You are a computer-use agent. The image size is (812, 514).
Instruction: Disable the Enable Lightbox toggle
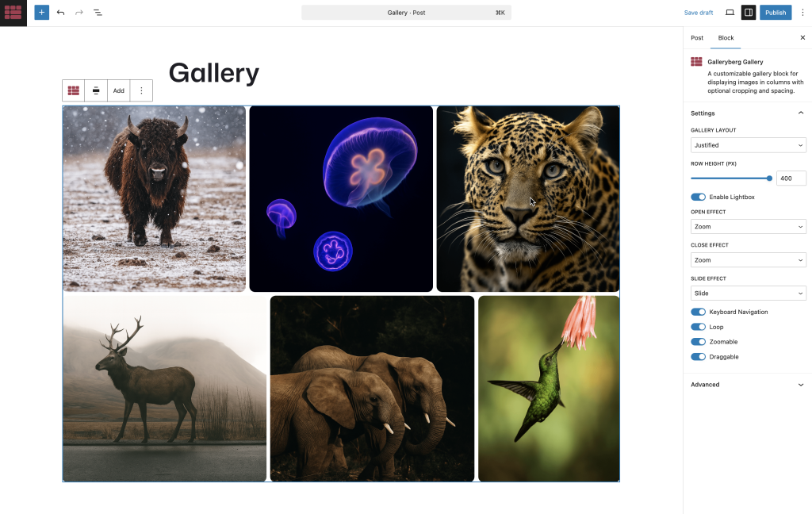coord(698,197)
